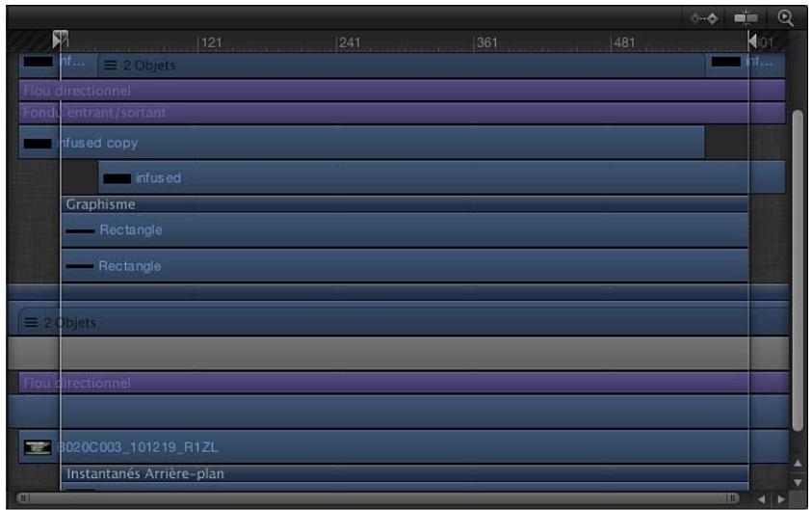Viewport: 812px width, 510px height.
Task: Click frame 121 on the ruler
Action: (211, 42)
